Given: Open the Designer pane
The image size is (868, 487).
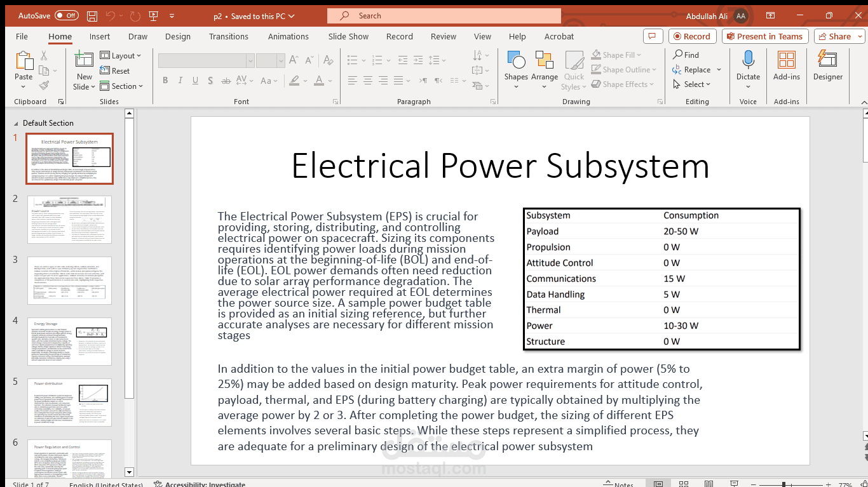Looking at the screenshot, I should tap(828, 65).
